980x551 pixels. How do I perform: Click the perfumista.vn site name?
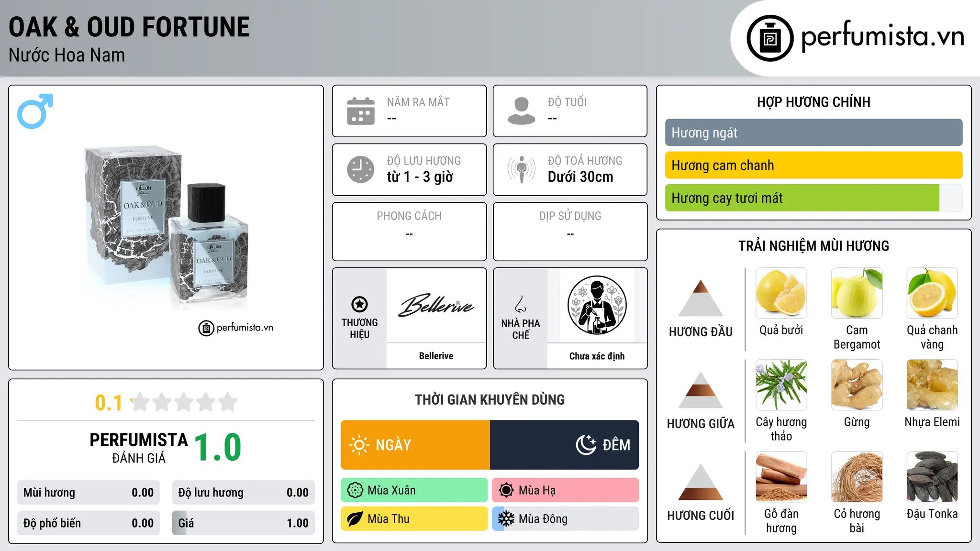pos(882,36)
